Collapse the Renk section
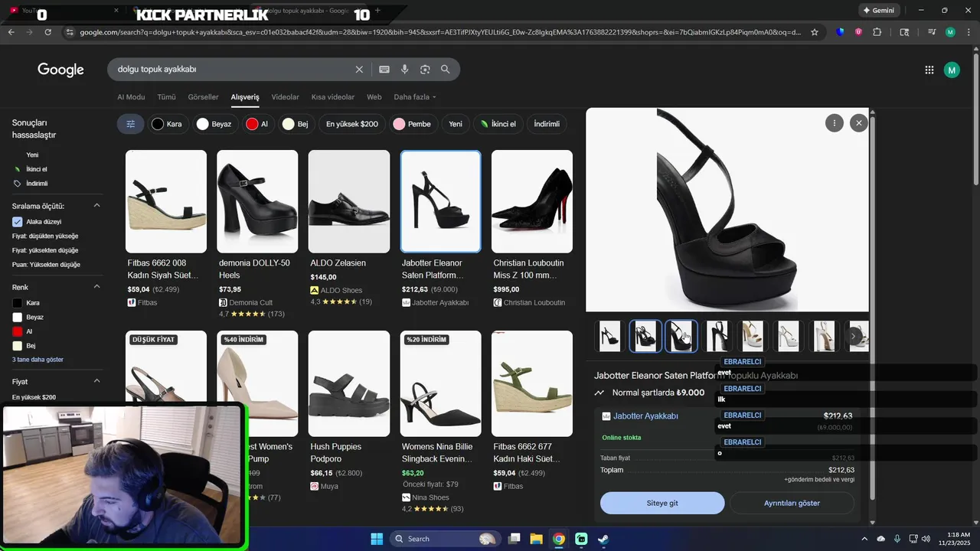Viewport: 980px width, 551px height. click(x=96, y=286)
